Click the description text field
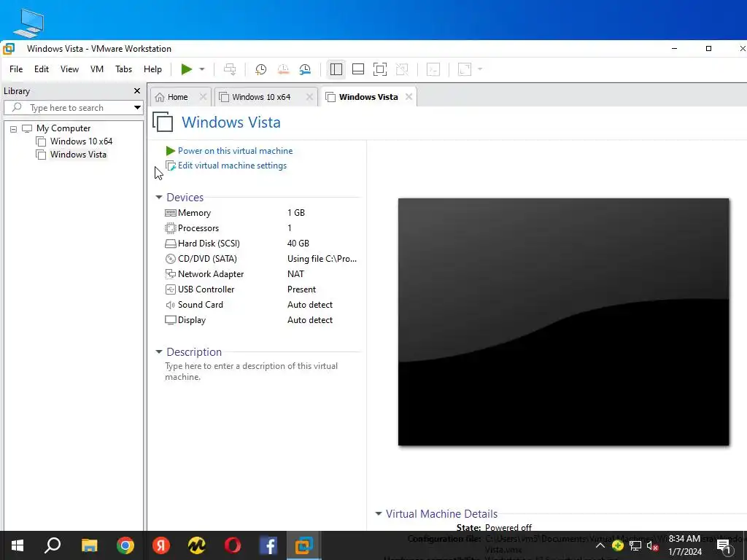The height and width of the screenshot is (560, 747). tap(252, 371)
